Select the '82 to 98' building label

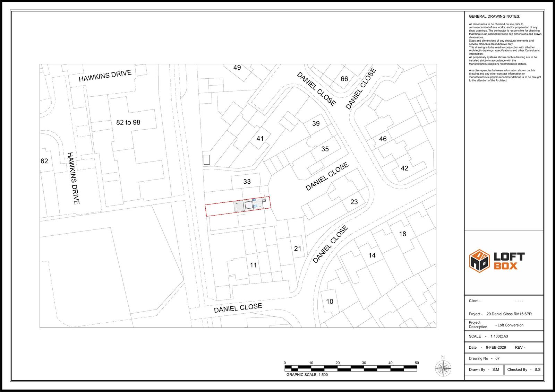(x=128, y=122)
